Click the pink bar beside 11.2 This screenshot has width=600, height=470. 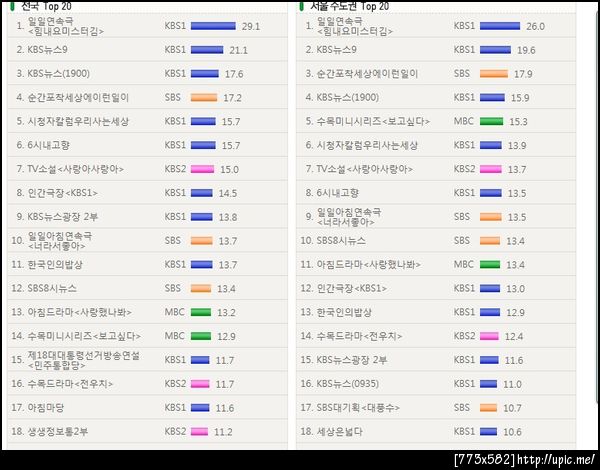pyautogui.click(x=199, y=431)
